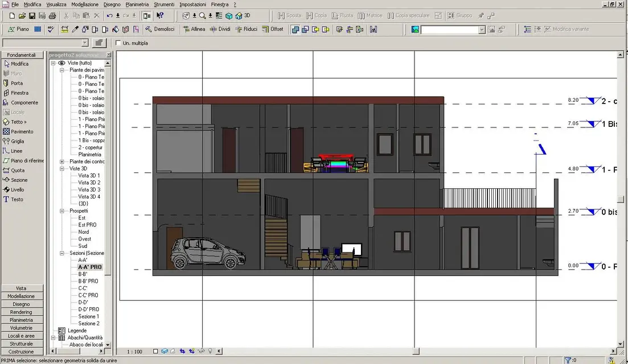Image resolution: width=628 pixels, height=364 pixels.
Task: Open the B-B' PRO section view
Action: pos(88,281)
